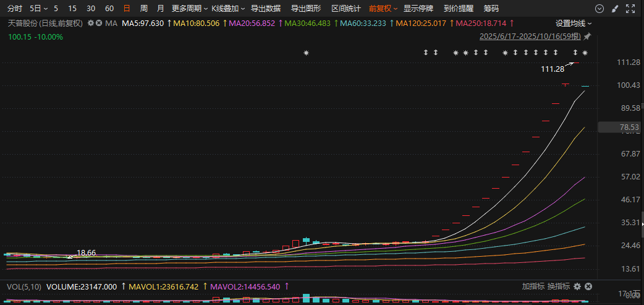Click the drawing brush tool icon

(614, 9)
